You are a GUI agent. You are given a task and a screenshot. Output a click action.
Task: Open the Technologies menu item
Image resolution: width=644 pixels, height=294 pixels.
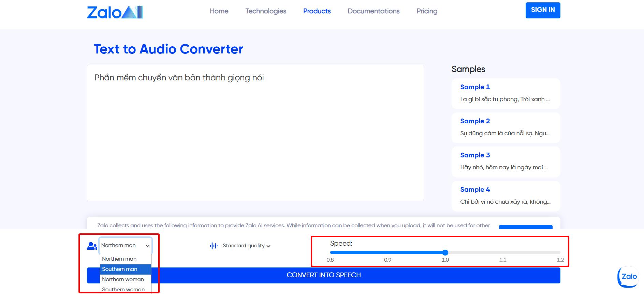266,11
